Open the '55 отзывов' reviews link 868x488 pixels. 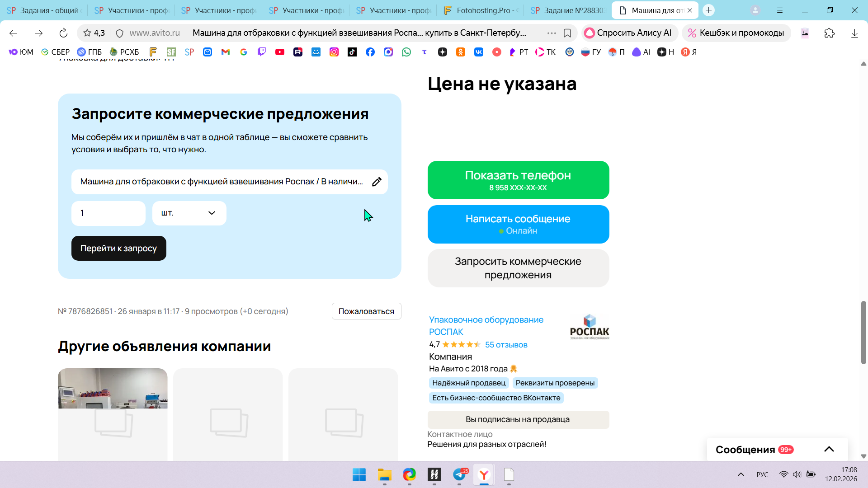[506, 345]
